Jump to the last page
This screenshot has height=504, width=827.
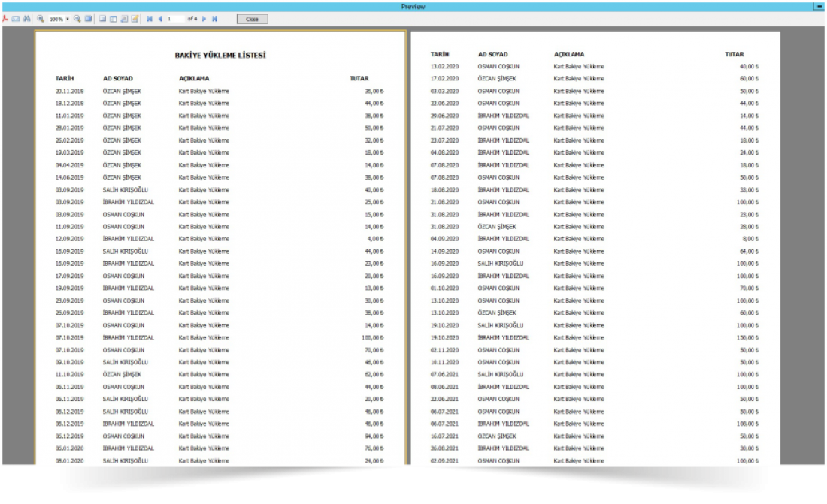pos(215,18)
